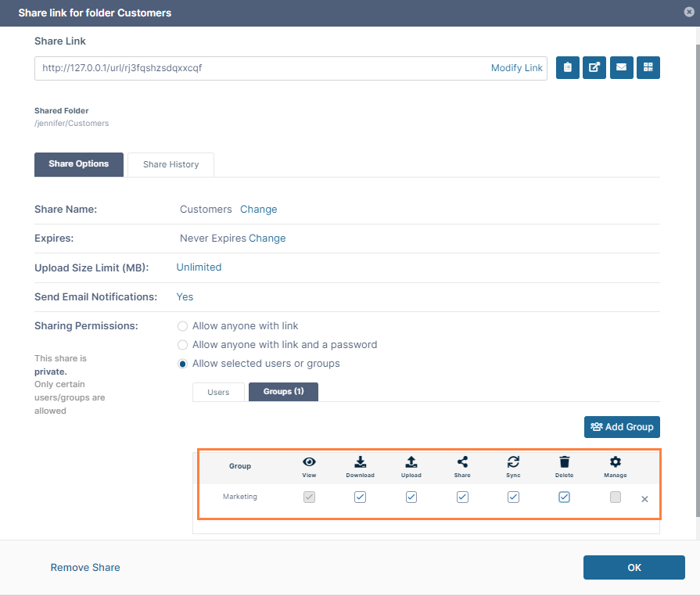Show the QR code icon
The image size is (700, 596).
648,68
